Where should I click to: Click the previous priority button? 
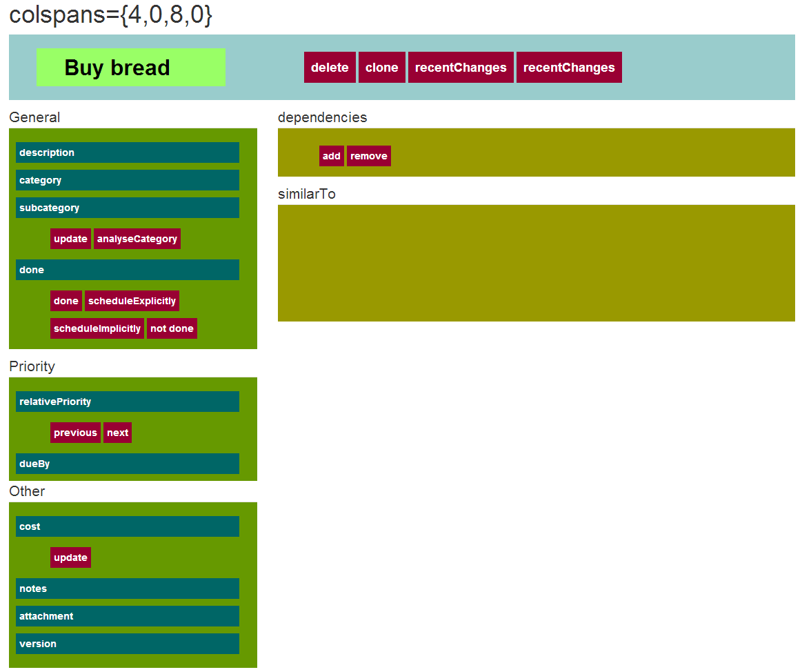(75, 433)
